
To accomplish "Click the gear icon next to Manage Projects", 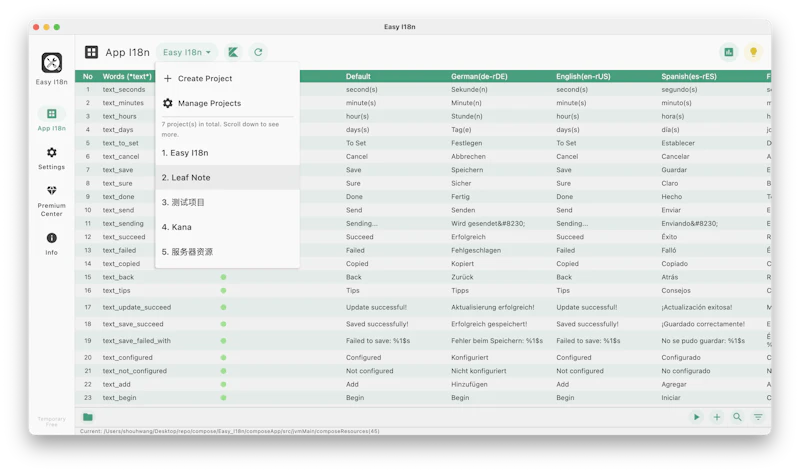I will tap(167, 103).
